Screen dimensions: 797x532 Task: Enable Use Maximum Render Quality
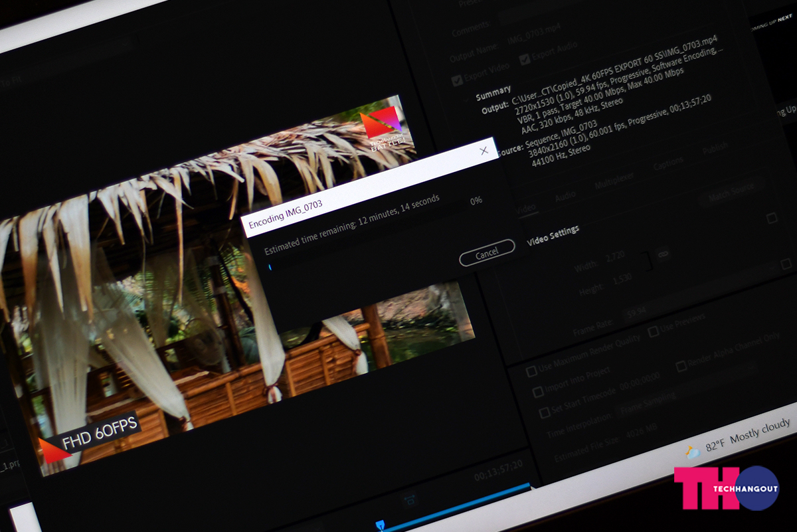pos(532,372)
